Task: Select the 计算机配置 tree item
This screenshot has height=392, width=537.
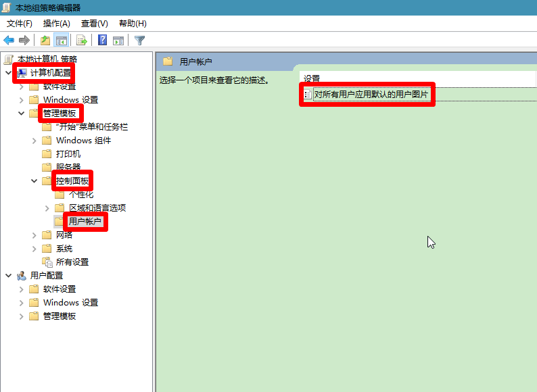Action: pos(50,73)
